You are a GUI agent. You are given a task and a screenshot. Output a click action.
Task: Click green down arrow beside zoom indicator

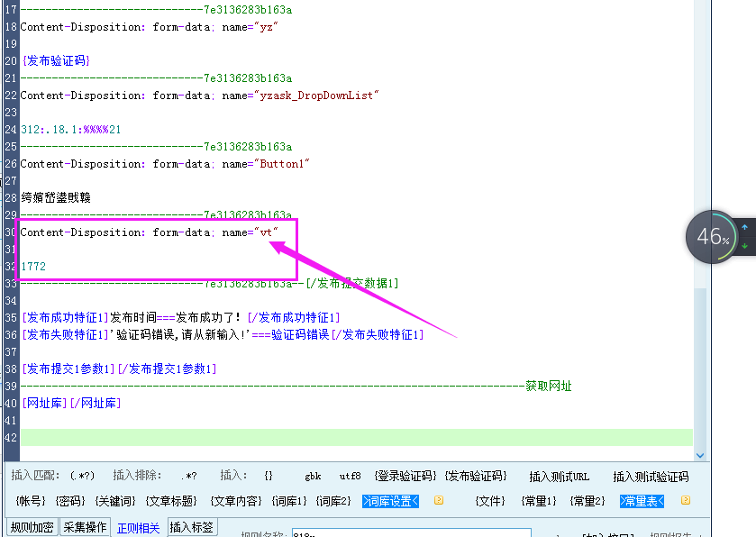(x=746, y=243)
